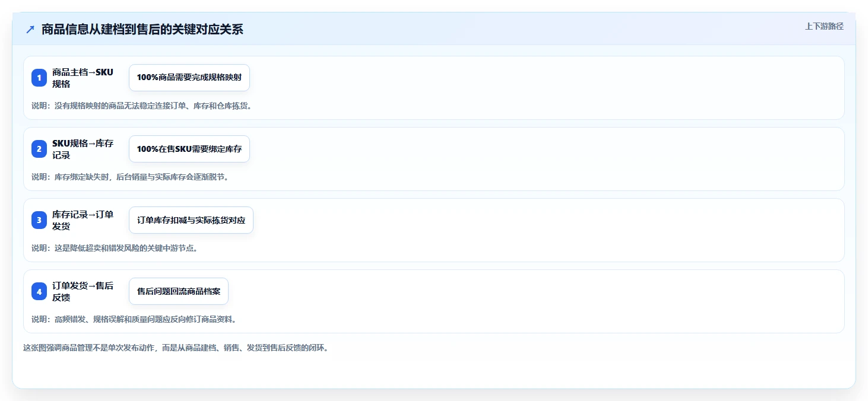Click the 售后问题回流商品档案 pill

click(x=179, y=291)
